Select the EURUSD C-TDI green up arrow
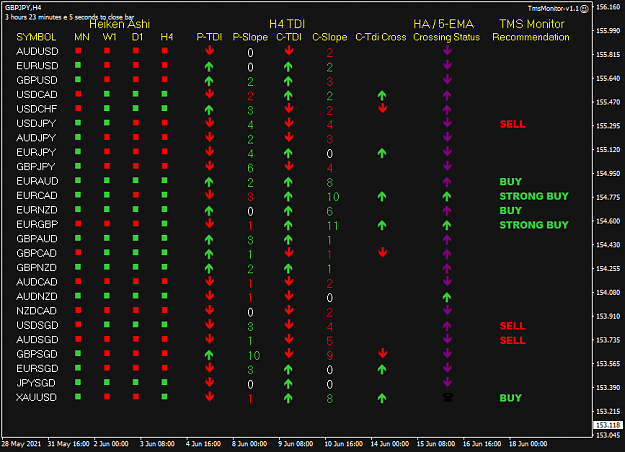 click(x=288, y=67)
